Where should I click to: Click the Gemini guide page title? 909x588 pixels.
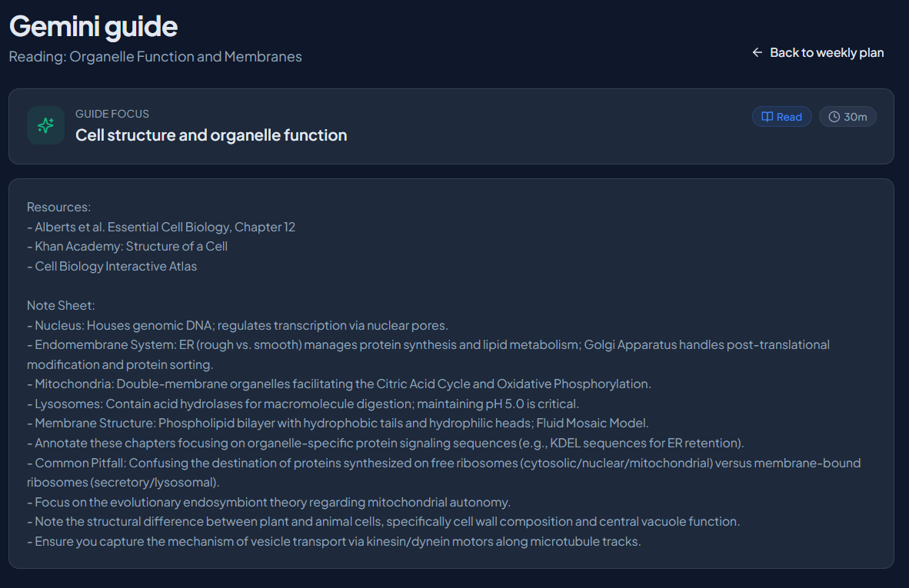point(93,27)
